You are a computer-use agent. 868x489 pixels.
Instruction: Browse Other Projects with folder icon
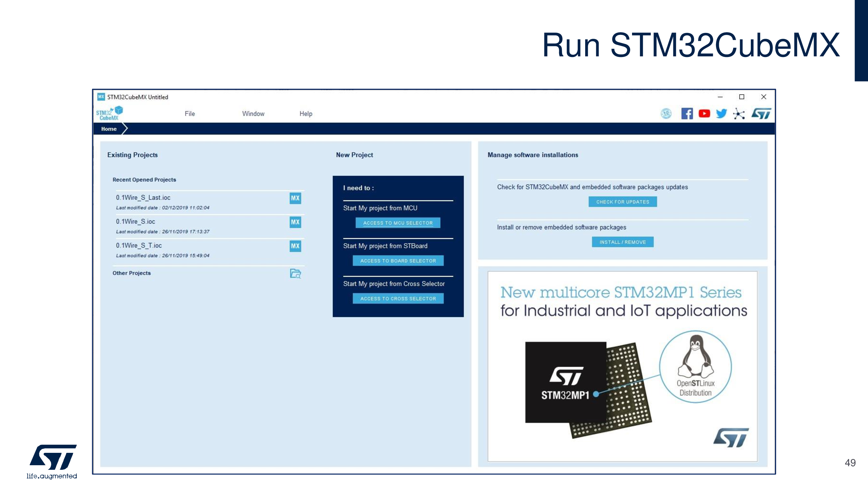tap(295, 274)
